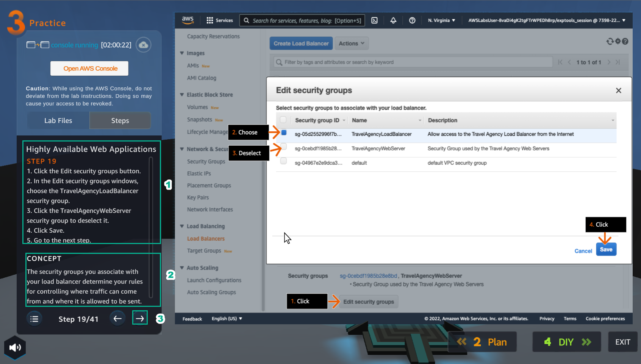Click the AWS logo home icon
The width and height of the screenshot is (641, 364).
pyautogui.click(x=188, y=20)
